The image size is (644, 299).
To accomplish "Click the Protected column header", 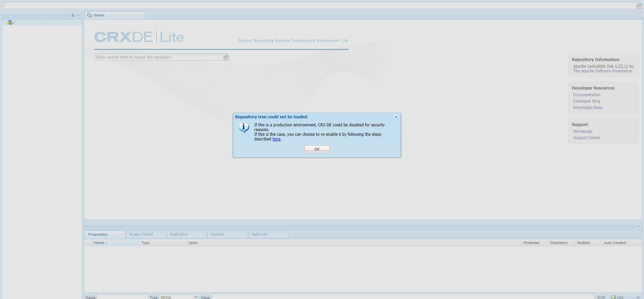I will pos(535,243).
